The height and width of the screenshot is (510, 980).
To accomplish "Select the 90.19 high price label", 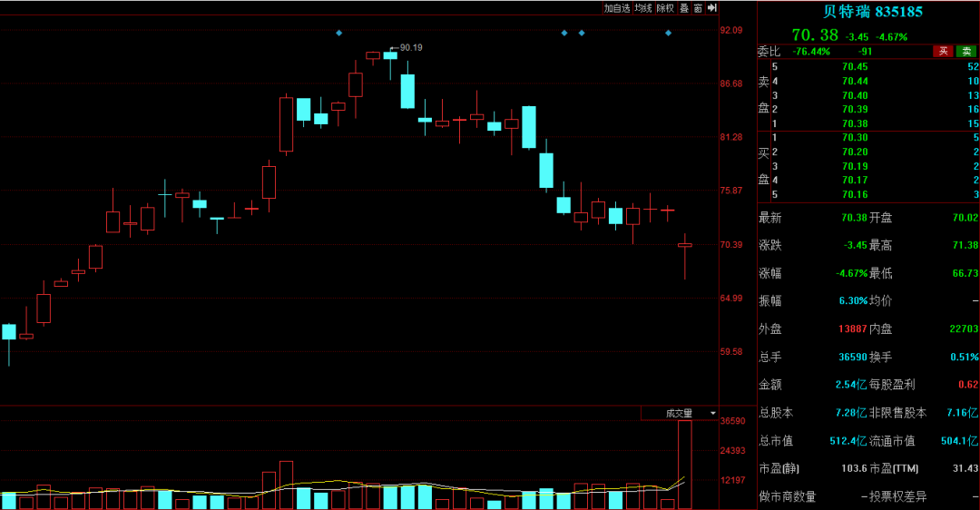I will pyautogui.click(x=410, y=47).
